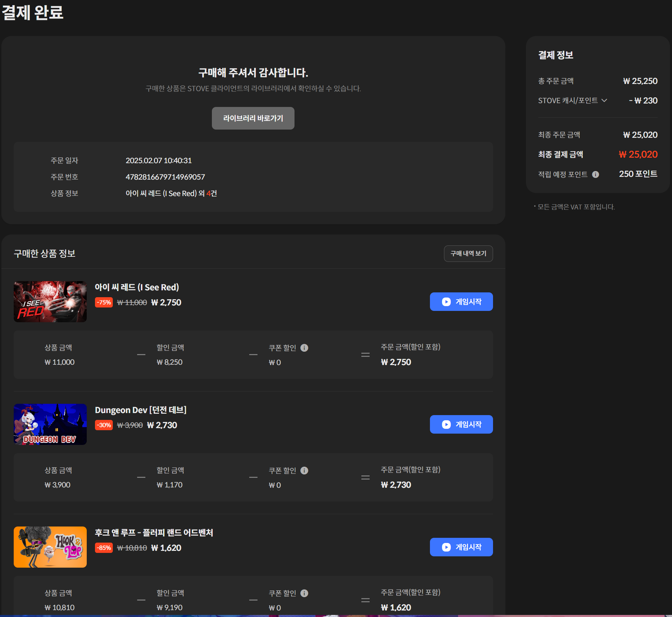Click the play icon on I See Red's start button
672x617 pixels.
446,302
